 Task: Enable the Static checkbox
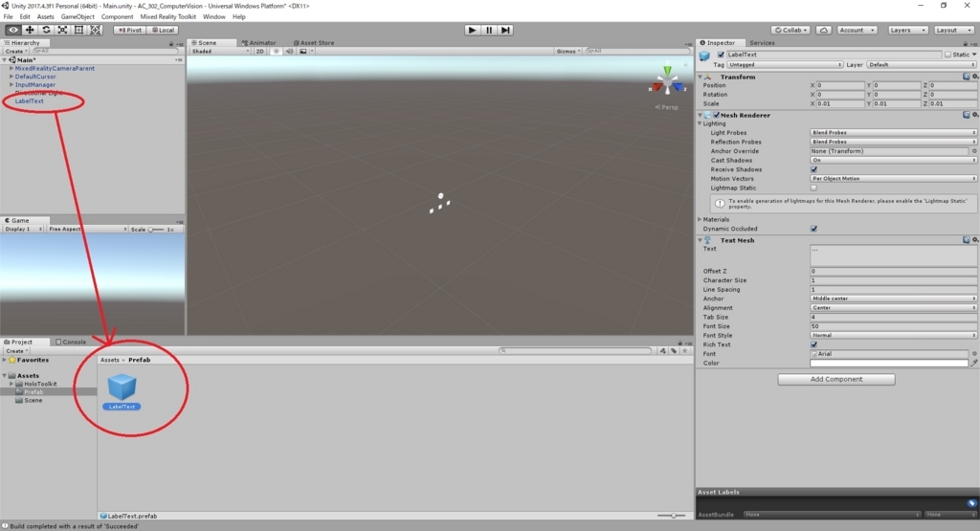tap(947, 55)
